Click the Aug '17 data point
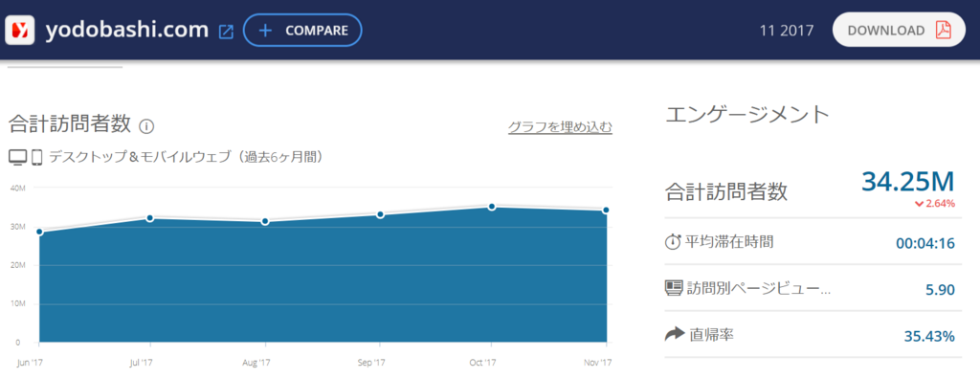The image size is (980, 378). coord(266,221)
